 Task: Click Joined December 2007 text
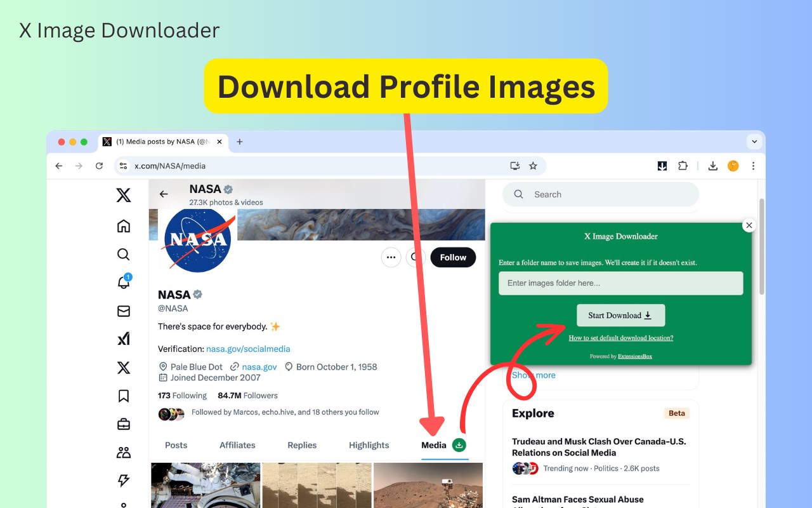216,377
